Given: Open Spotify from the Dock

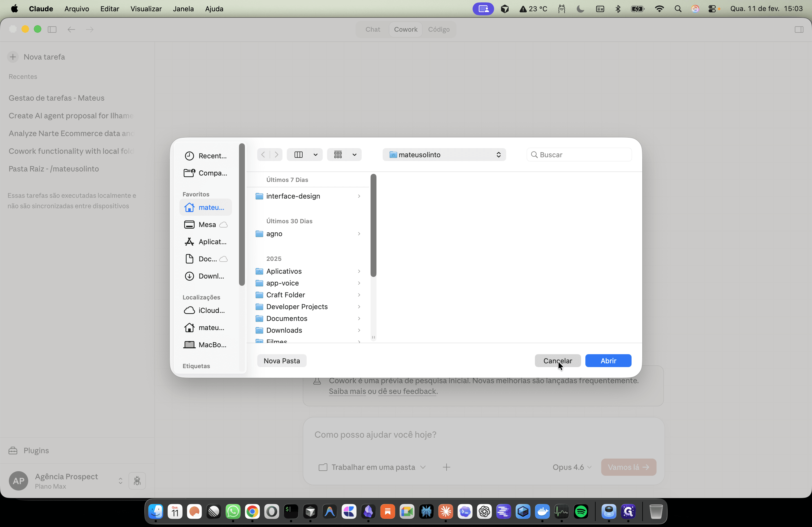Looking at the screenshot, I should 581,511.
